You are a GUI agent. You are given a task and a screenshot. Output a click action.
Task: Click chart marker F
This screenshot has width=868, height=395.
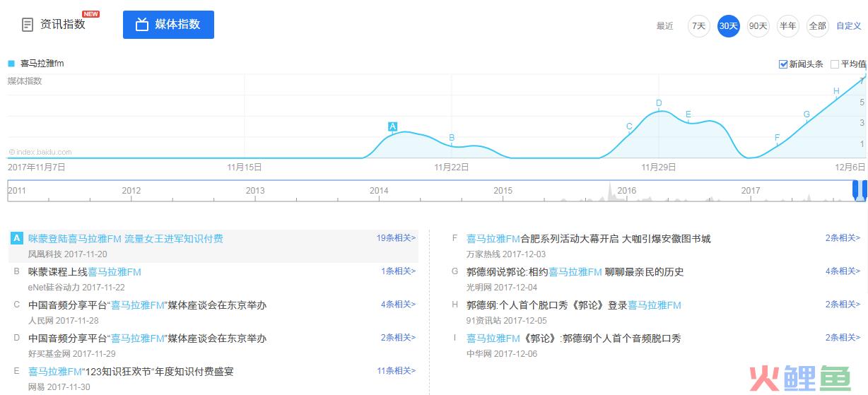(x=777, y=138)
